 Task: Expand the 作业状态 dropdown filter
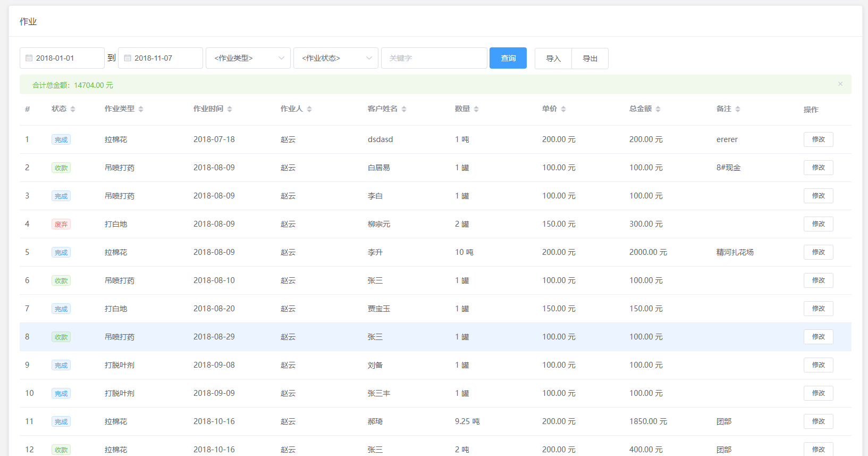(x=335, y=58)
